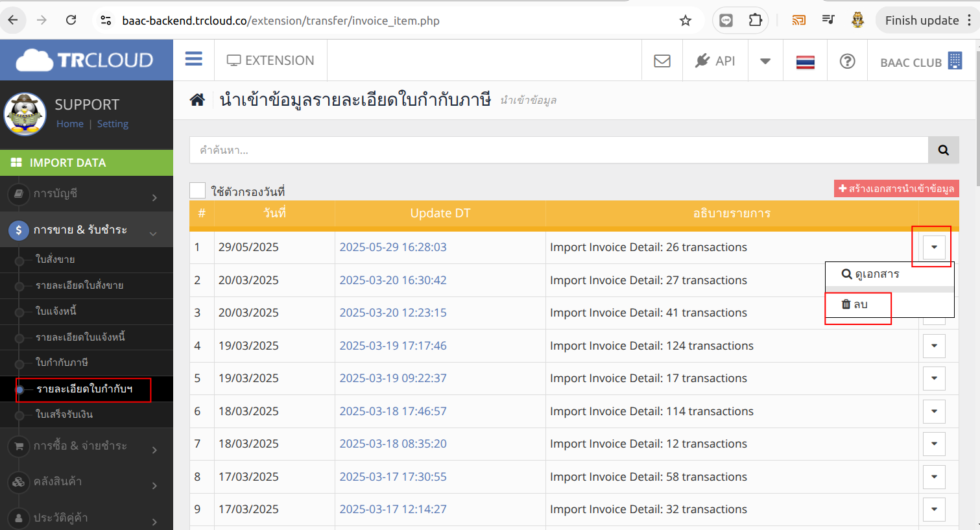Click the magnifier search button
The image size is (980, 530).
pyautogui.click(x=944, y=150)
